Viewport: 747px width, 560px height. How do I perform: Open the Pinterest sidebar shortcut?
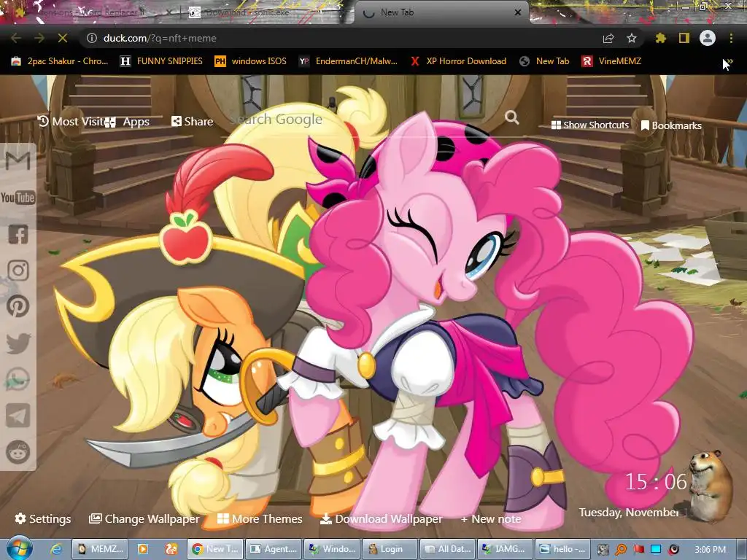click(18, 306)
